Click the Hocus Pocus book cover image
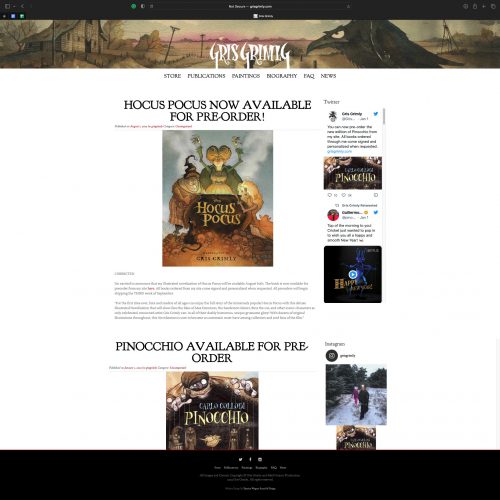Image resolution: width=500 pixels, height=500 pixels. point(218,198)
